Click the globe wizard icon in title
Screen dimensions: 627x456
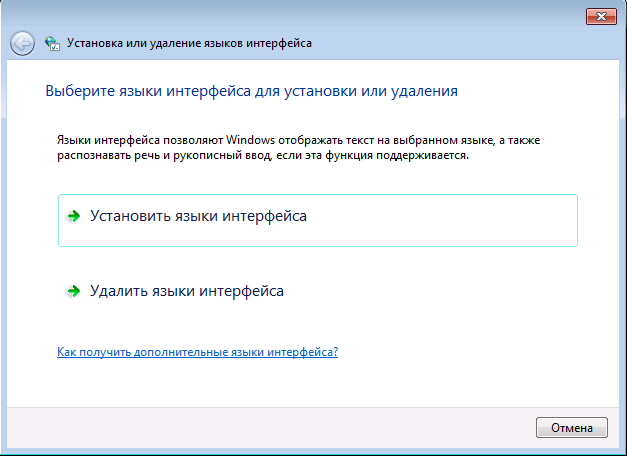point(52,43)
